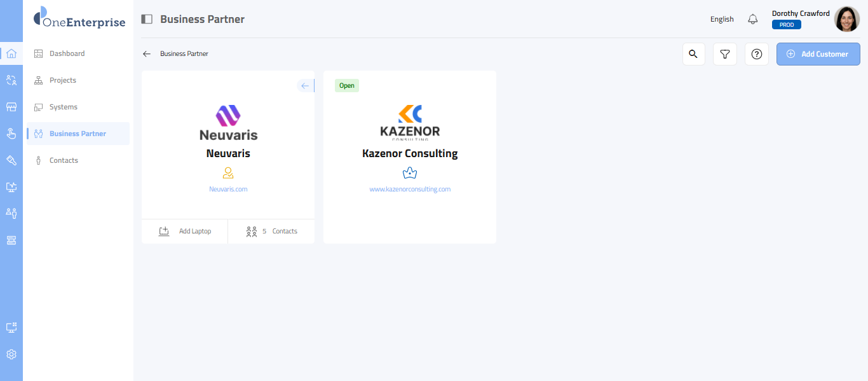Click the search magnifier icon

coord(693,54)
